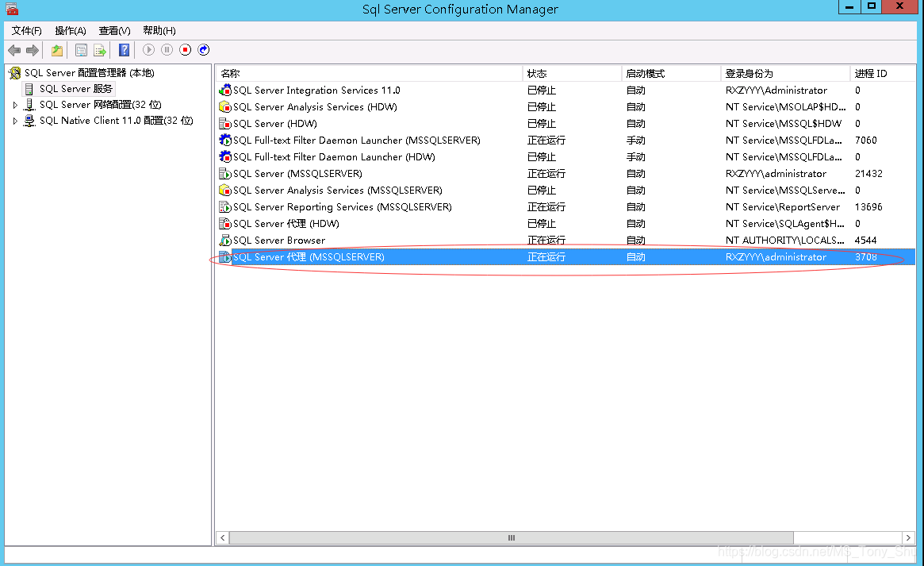This screenshot has height=566, width=924.
Task: Click the Pause Service toolbar icon
Action: [x=167, y=50]
